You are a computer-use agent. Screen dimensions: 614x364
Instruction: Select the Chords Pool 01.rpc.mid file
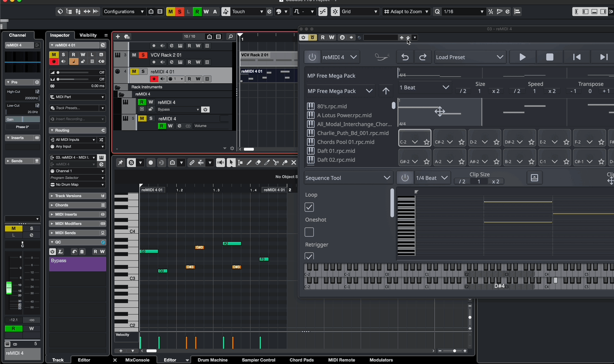tap(346, 142)
